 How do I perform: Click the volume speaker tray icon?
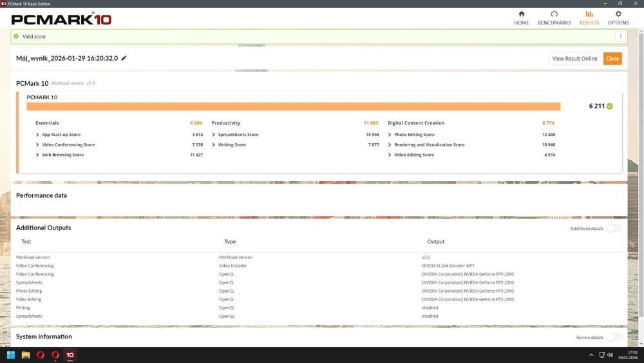pos(611,355)
